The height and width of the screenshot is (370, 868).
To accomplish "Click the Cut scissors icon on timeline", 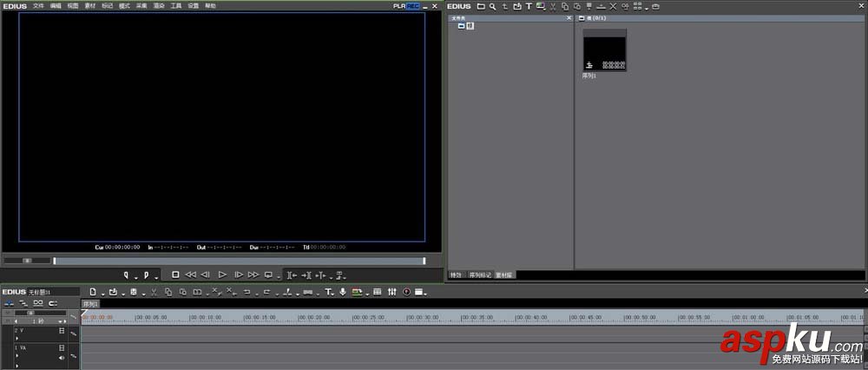I will click(154, 292).
